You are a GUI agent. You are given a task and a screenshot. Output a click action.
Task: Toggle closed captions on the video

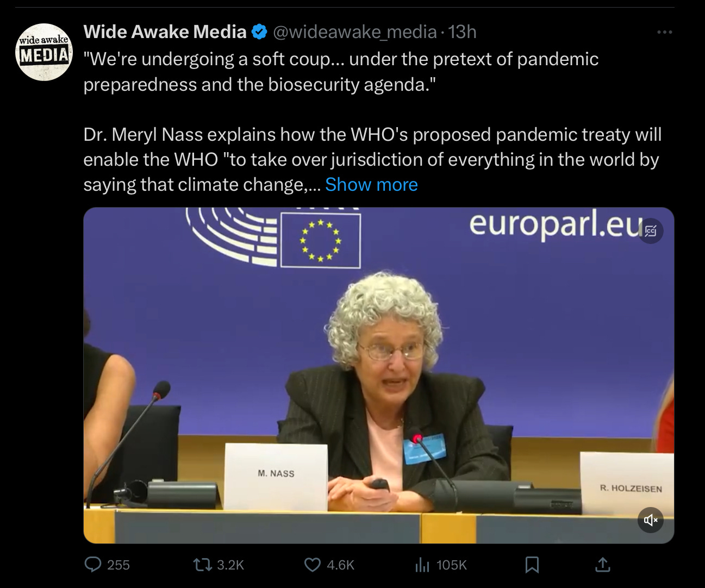tap(650, 231)
